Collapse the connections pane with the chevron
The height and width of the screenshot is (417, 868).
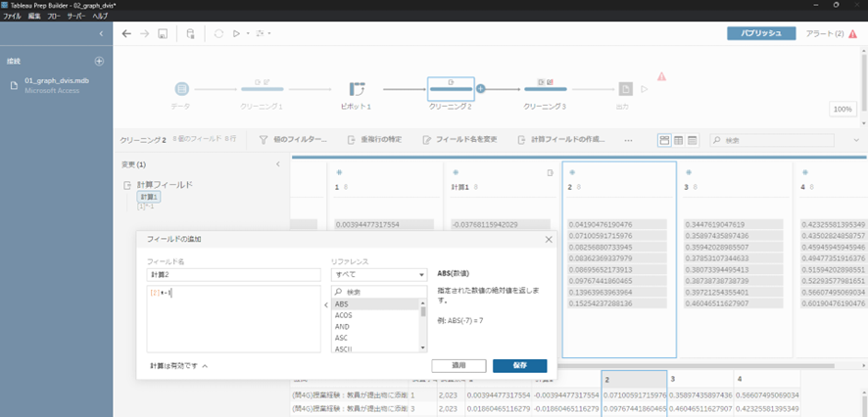click(x=101, y=33)
